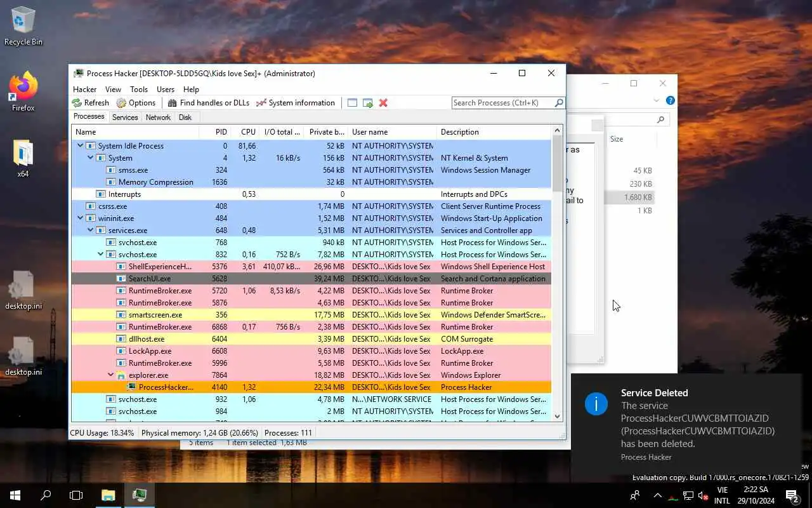Click the CPU Usage status bar entry
Viewport: 812px width, 508px height.
pyautogui.click(x=102, y=433)
